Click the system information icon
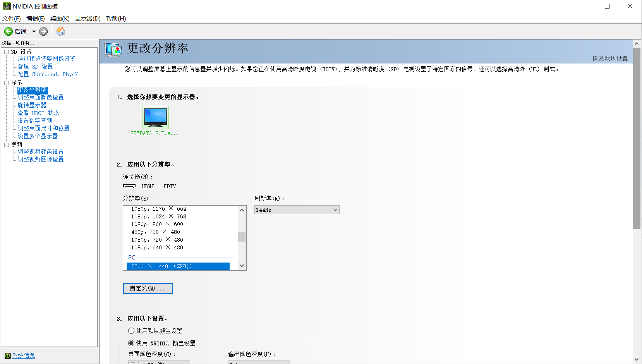642x364 pixels. (7, 355)
